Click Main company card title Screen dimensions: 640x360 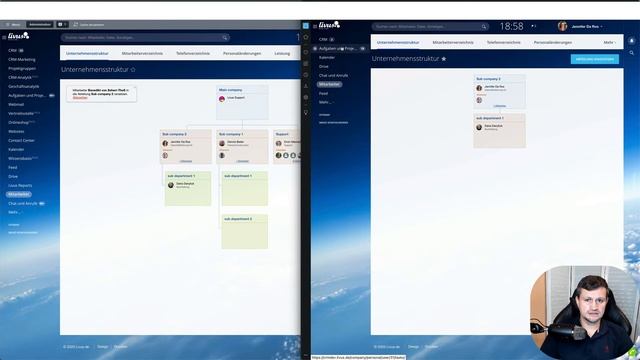coord(231,90)
